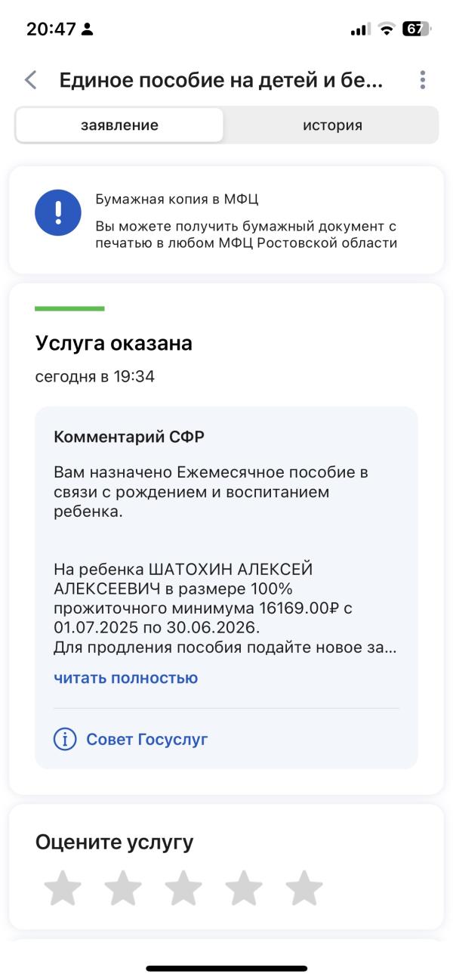Tap the page title Единое пособие
453x980 pixels.
click(x=221, y=80)
